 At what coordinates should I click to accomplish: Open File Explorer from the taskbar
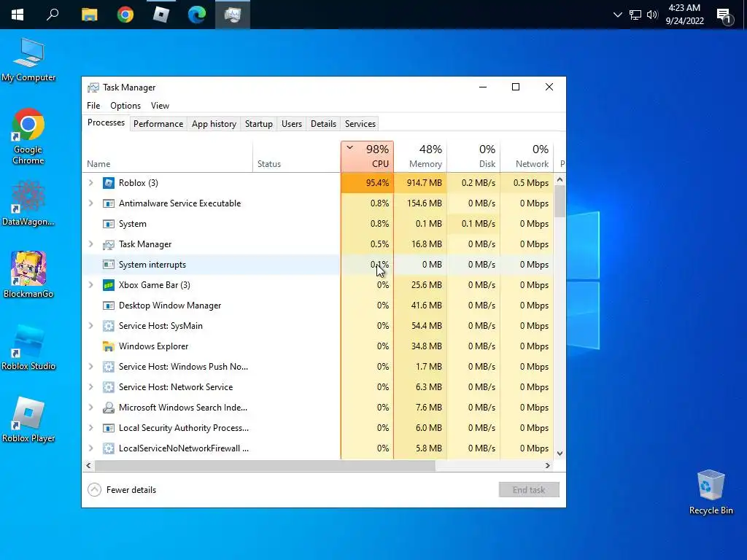click(89, 15)
